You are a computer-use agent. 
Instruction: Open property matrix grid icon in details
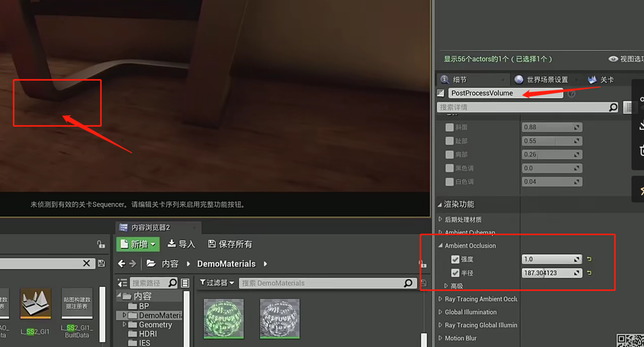pos(629,108)
